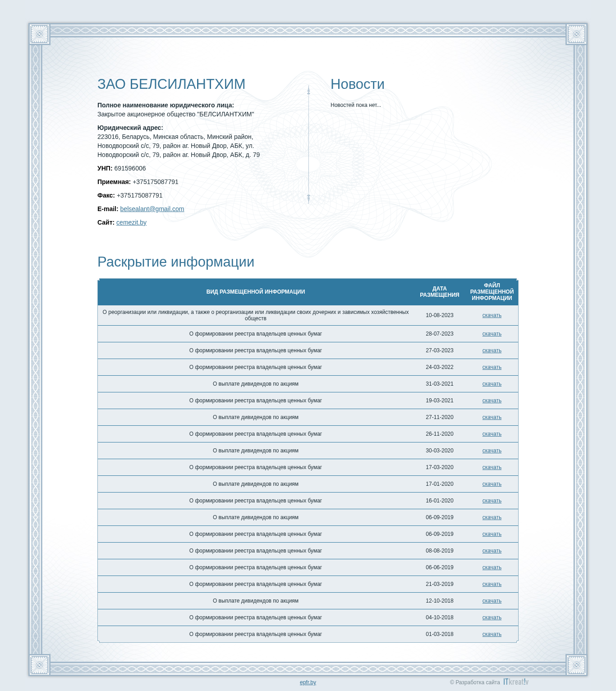Click the 'Юридический адрес:' label
This screenshot has height=691, width=616.
(x=130, y=128)
